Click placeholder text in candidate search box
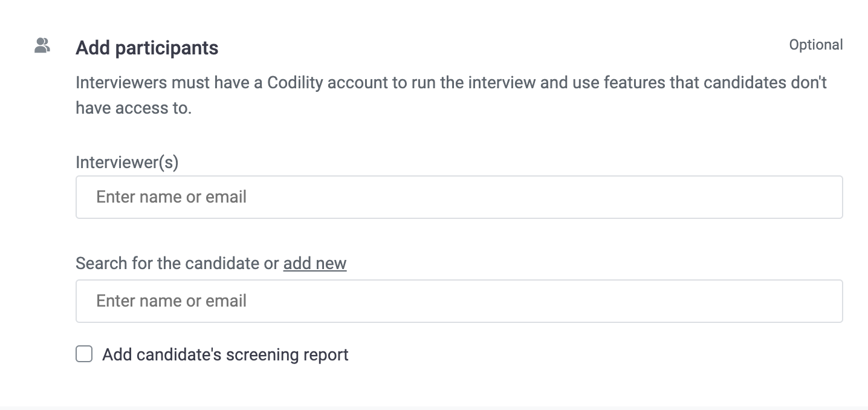The width and height of the screenshot is (868, 410). pos(171,301)
